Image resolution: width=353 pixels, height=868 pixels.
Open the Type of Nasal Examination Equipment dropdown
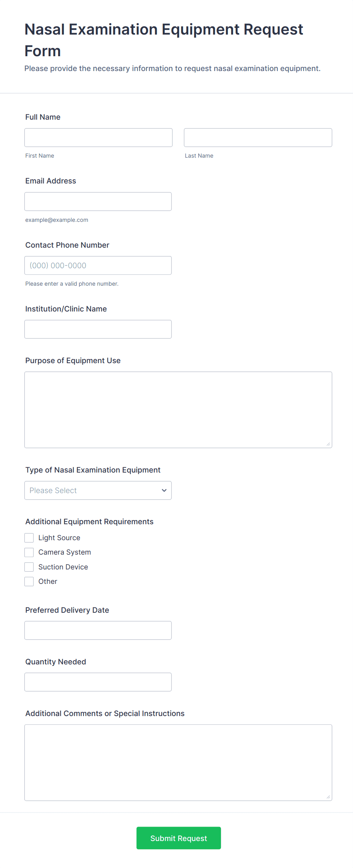pyautogui.click(x=98, y=490)
